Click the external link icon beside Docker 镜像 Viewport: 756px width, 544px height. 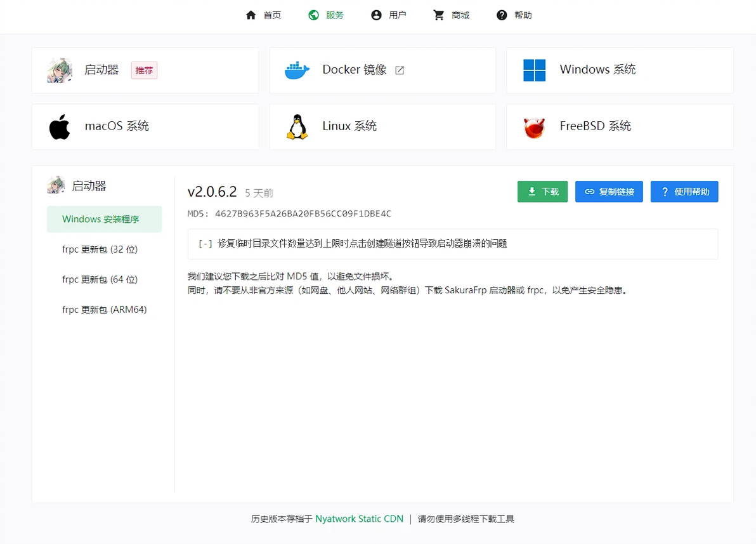[400, 70]
